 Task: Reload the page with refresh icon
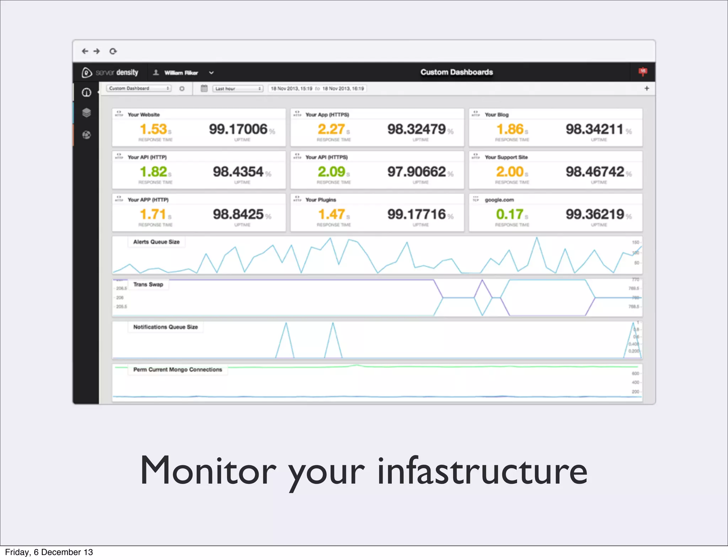(113, 51)
